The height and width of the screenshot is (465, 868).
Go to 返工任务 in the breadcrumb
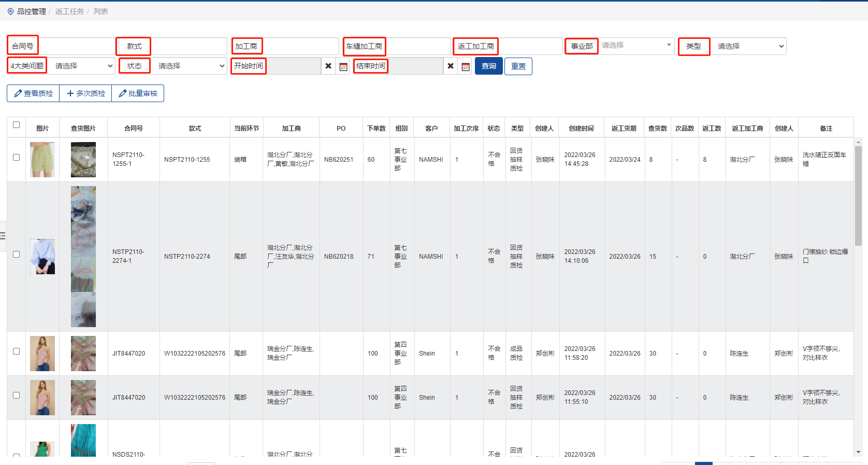(x=69, y=11)
